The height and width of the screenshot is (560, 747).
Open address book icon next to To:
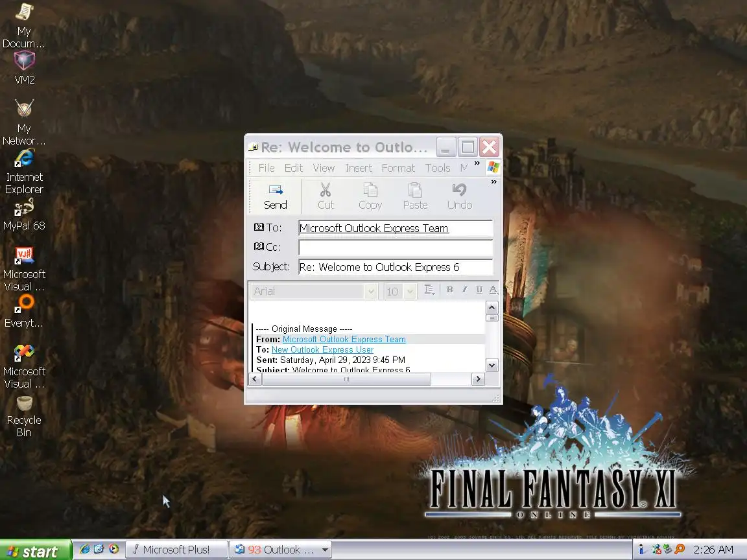point(259,227)
